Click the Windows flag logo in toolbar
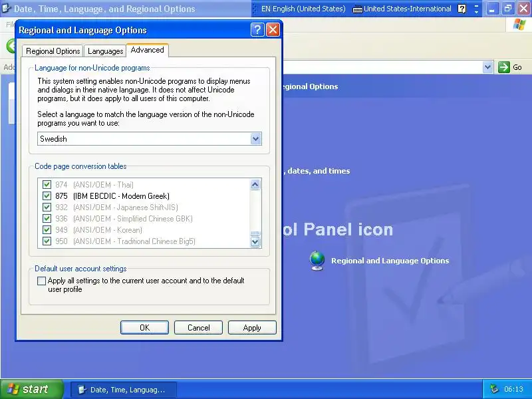 [519, 25]
